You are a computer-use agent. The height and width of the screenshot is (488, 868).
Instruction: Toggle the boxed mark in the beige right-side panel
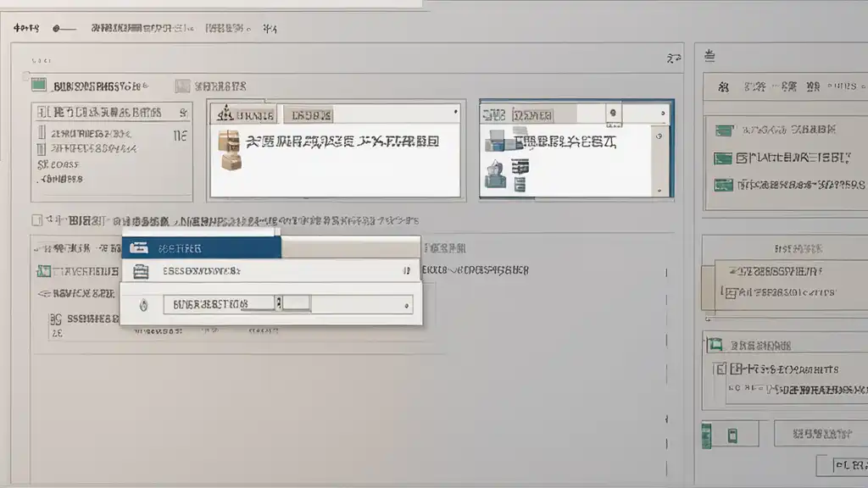pyautogui.click(x=730, y=293)
